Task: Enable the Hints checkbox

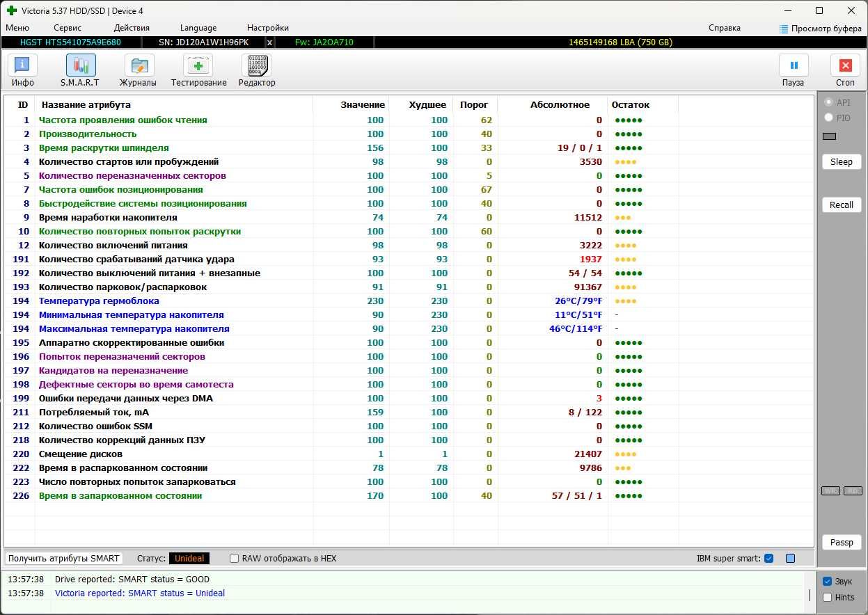Action: coord(827,597)
